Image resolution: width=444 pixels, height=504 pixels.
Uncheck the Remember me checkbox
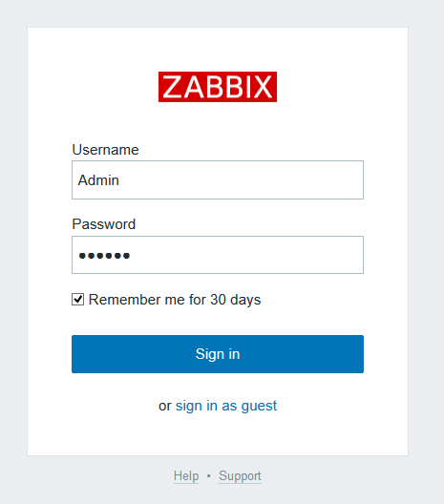point(77,300)
